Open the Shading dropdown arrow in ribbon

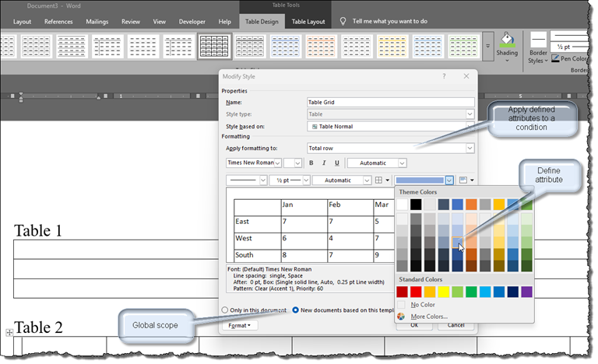[507, 61]
